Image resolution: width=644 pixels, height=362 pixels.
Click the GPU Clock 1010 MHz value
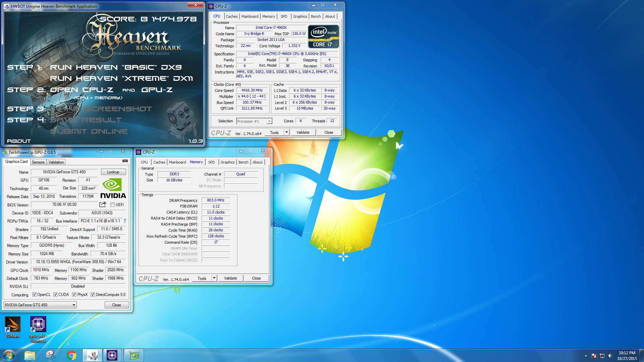(41, 270)
